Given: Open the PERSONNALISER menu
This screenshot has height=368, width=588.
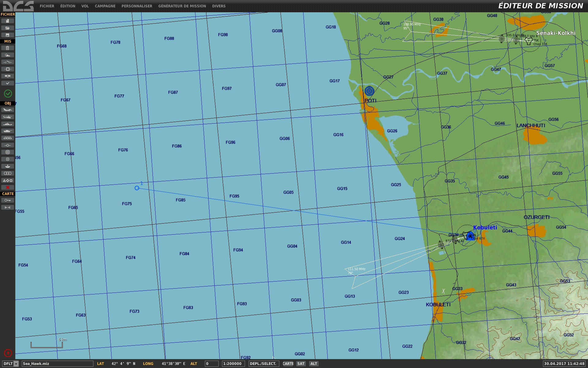Looking at the screenshot, I should (x=137, y=6).
